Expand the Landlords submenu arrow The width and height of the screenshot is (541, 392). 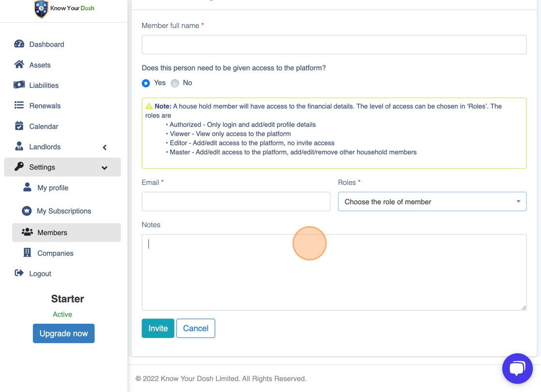tap(104, 147)
